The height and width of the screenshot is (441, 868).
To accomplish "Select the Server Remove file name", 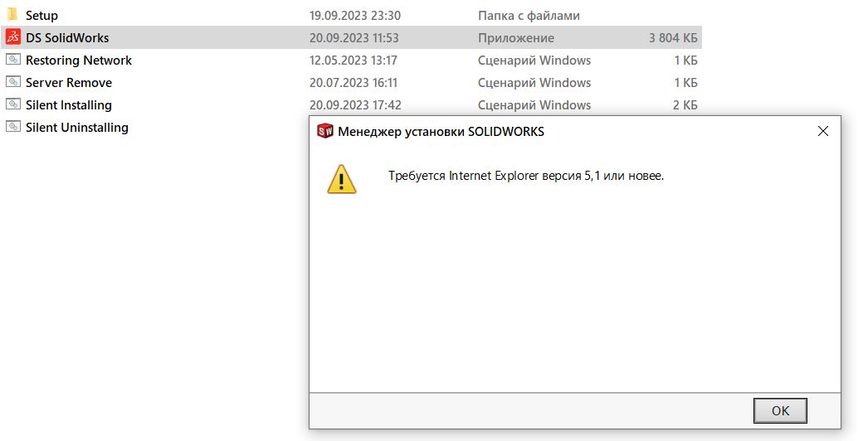I will [x=69, y=82].
